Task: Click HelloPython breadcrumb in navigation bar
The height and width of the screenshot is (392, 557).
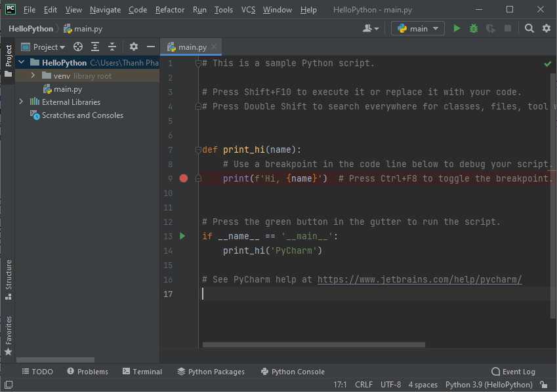Action: point(31,29)
